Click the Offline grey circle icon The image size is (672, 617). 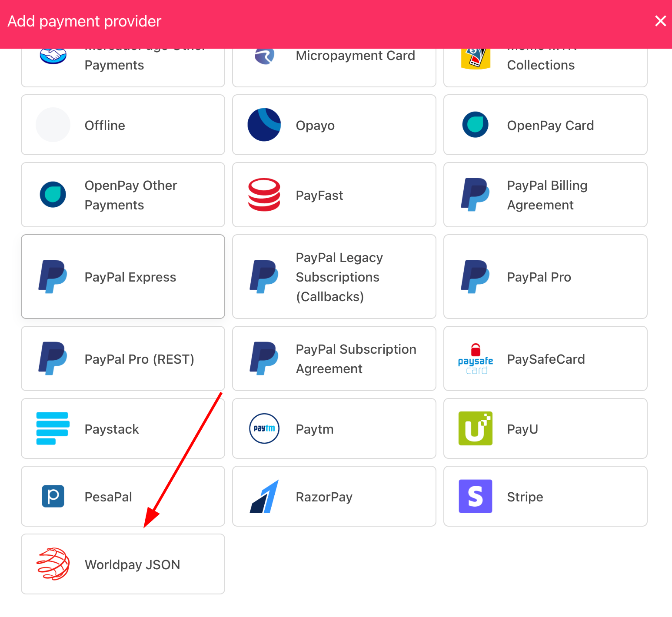click(53, 125)
